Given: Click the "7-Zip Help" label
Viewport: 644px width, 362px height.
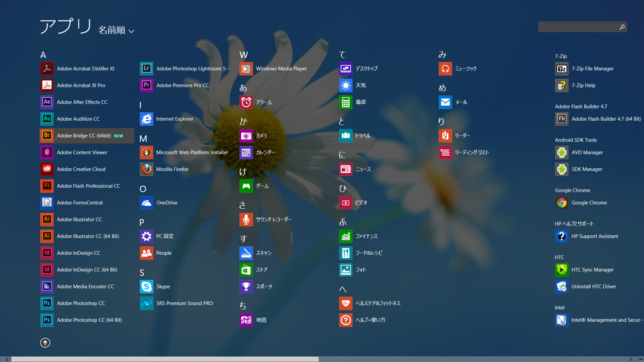Looking at the screenshot, I should pos(584,85).
